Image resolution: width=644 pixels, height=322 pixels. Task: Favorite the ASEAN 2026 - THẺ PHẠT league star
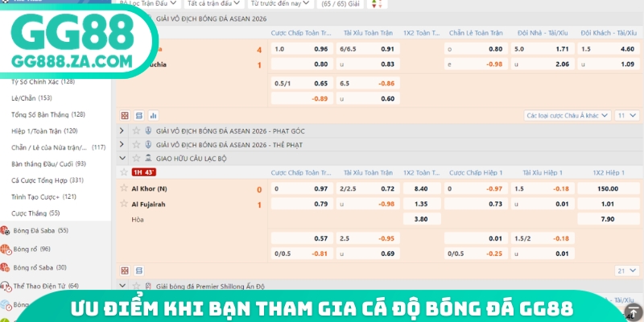[136, 145]
